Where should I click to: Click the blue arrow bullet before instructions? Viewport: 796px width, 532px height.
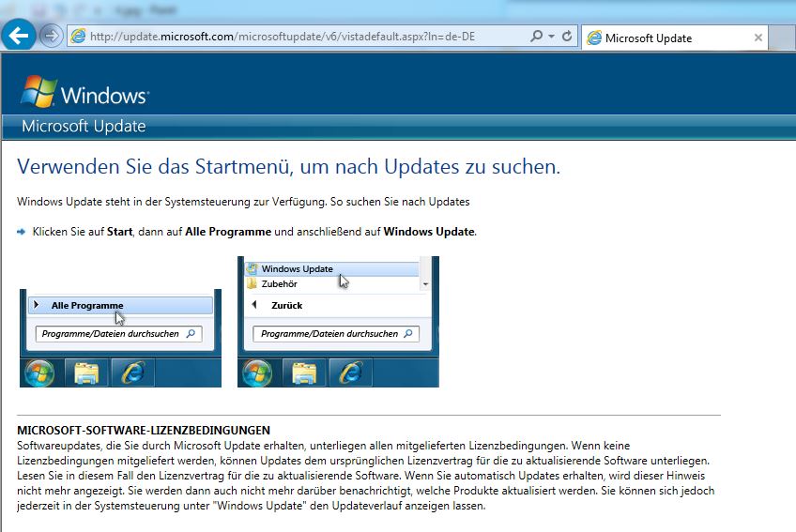pos(22,232)
